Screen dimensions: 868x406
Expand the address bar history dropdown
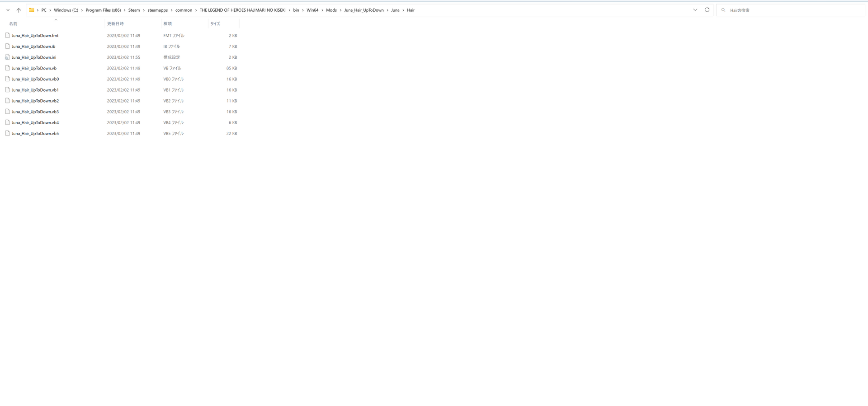tap(695, 10)
